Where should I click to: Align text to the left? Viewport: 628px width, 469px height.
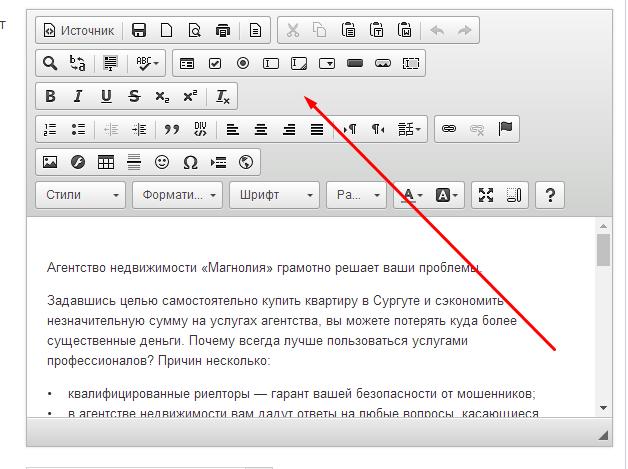233,129
